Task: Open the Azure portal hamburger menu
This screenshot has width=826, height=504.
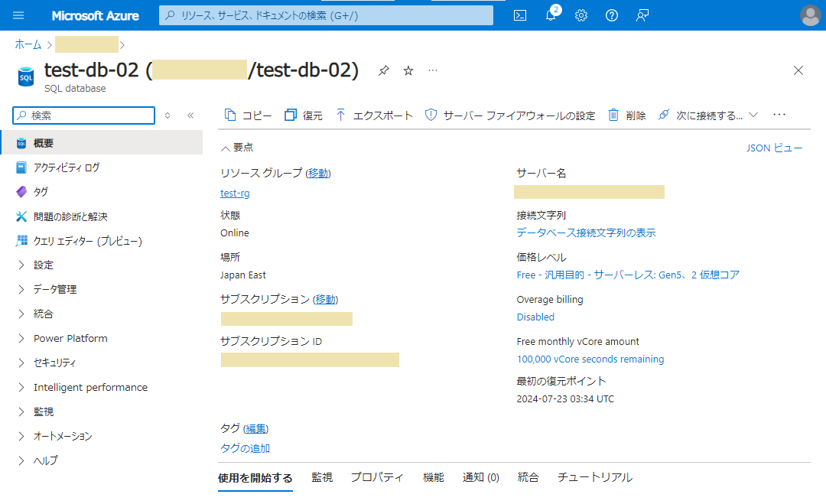Action: point(18,15)
